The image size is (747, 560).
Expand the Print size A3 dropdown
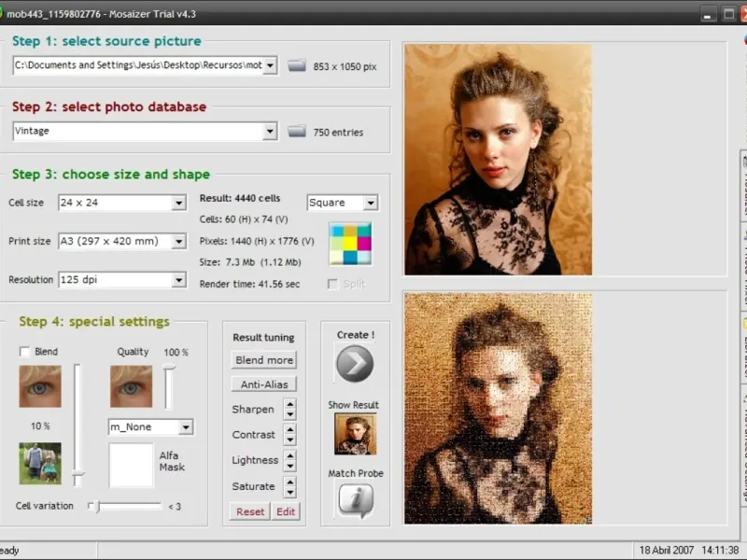pos(178,242)
